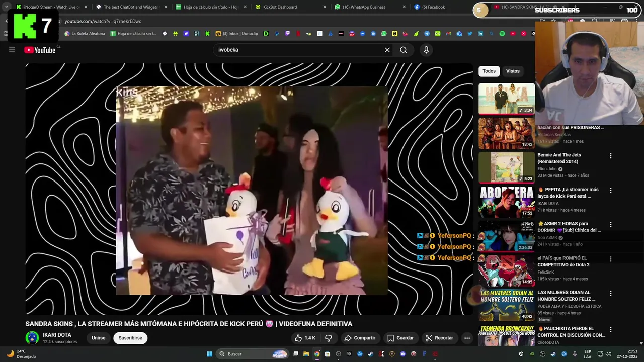Open the FelixSinK channel name

(x=545, y=272)
